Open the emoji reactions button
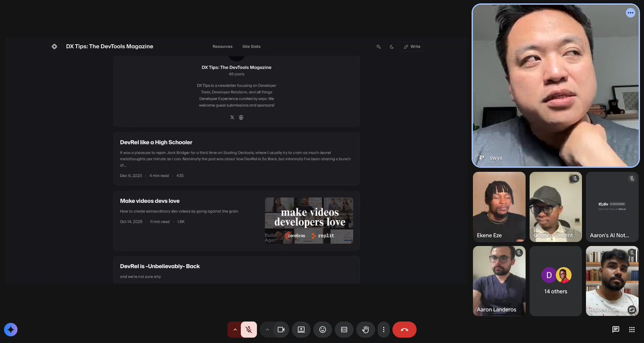The width and height of the screenshot is (644, 343). point(323,330)
